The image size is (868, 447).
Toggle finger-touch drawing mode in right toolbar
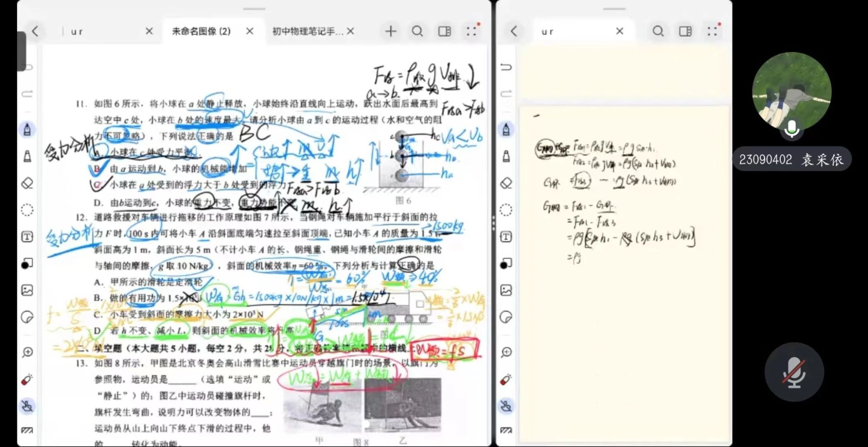point(506,406)
